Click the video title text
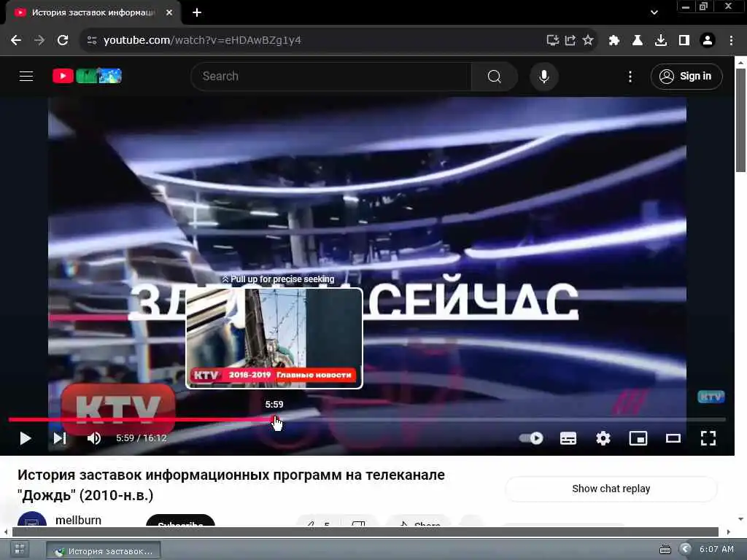 231,485
